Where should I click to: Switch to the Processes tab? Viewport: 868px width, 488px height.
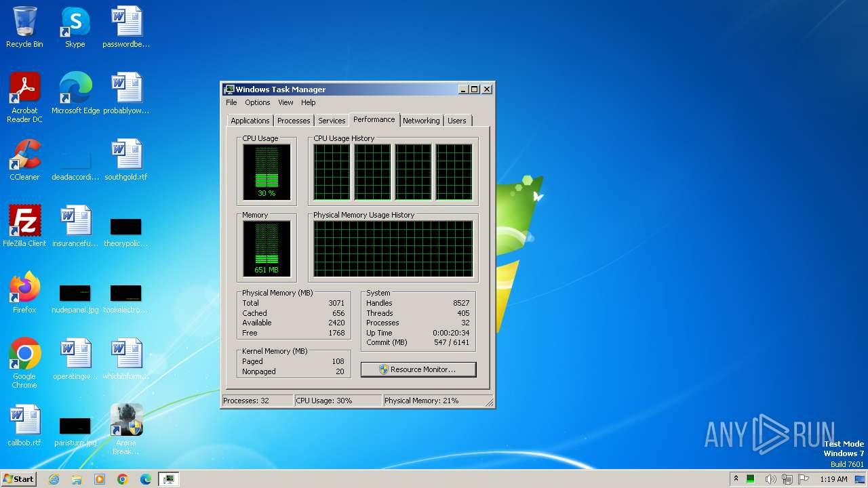click(294, 121)
